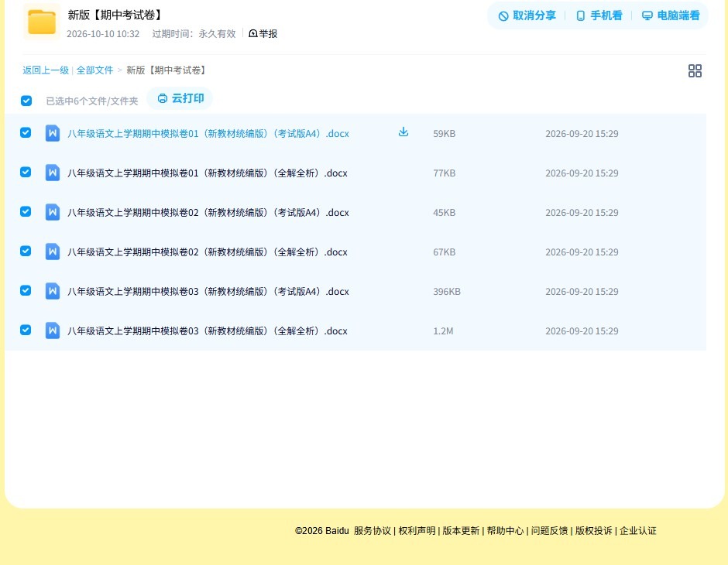Click Word icon of 模拟卷01 全解全析
This screenshot has width=728, height=565.
click(53, 173)
